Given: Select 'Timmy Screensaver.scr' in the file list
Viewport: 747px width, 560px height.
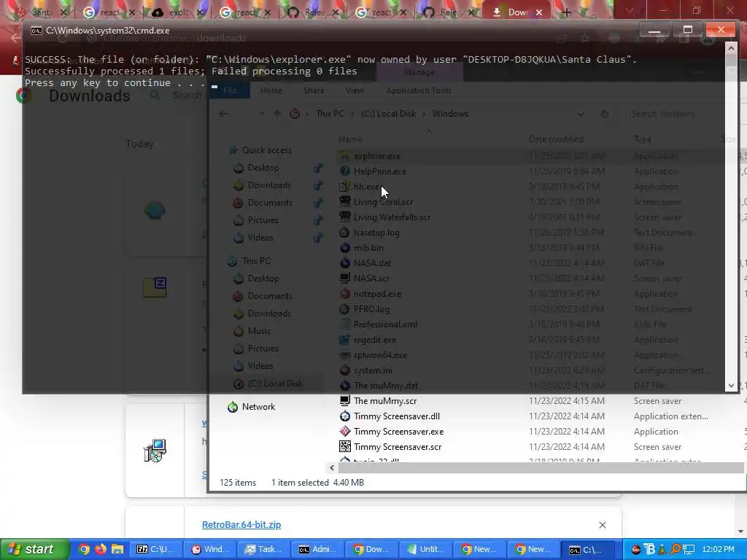Looking at the screenshot, I should (x=398, y=447).
